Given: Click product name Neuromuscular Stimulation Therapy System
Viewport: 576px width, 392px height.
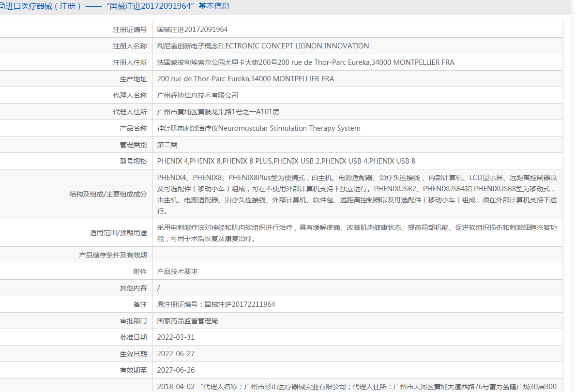Looking at the screenshot, I should 258,128.
